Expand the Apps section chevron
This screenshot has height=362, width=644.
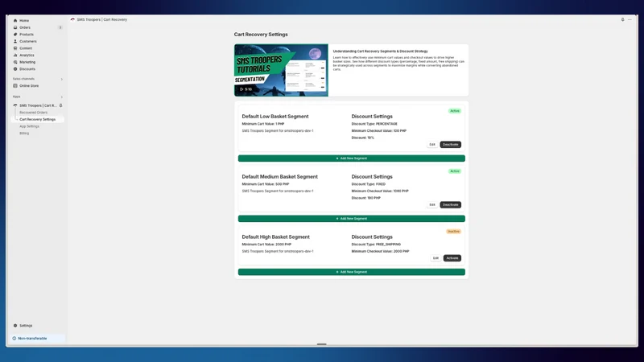[62, 97]
